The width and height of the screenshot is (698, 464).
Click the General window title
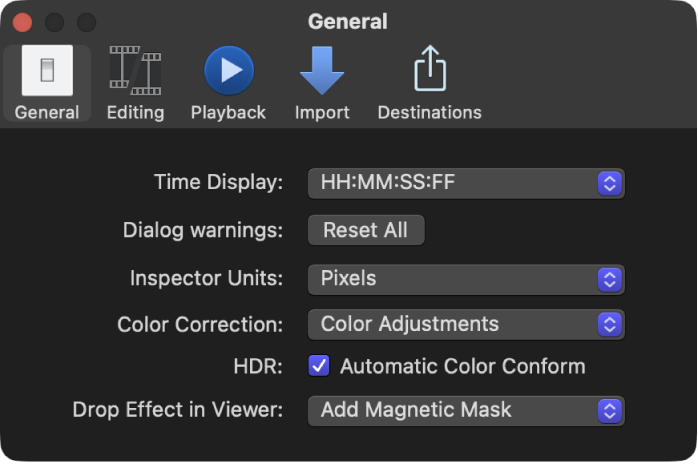pyautogui.click(x=348, y=21)
